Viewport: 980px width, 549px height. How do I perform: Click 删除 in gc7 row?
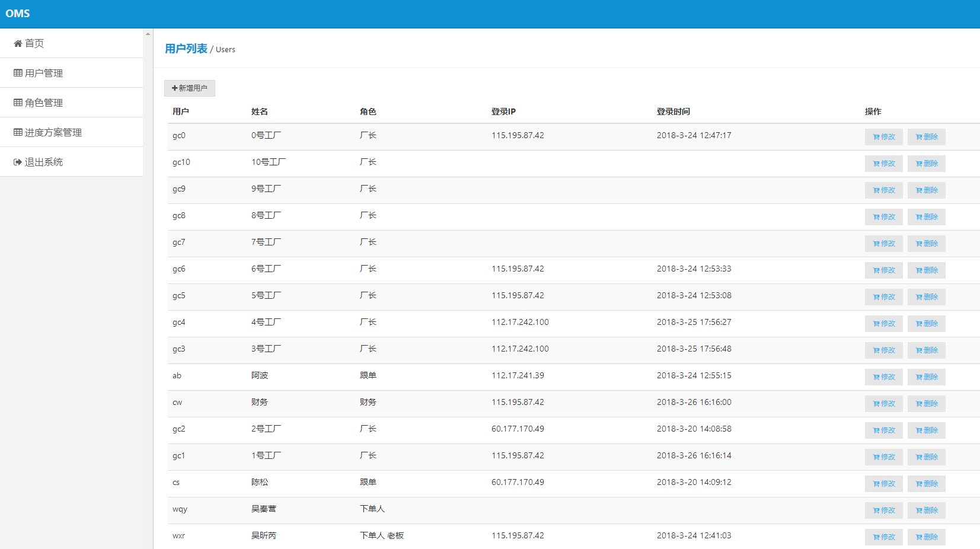pyautogui.click(x=927, y=244)
